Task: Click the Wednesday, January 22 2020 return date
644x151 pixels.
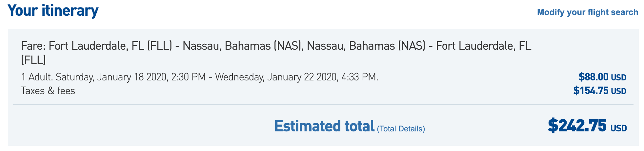Action: click(276, 77)
